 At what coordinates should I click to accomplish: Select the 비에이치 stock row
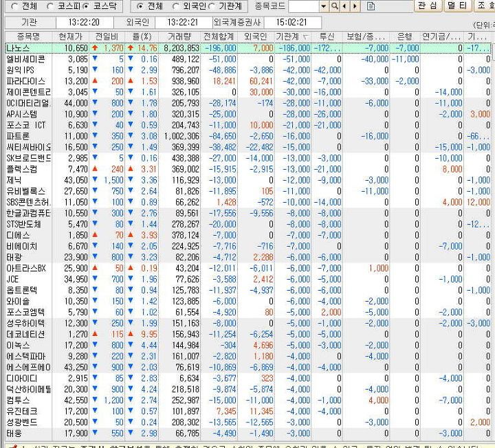tap(248, 246)
